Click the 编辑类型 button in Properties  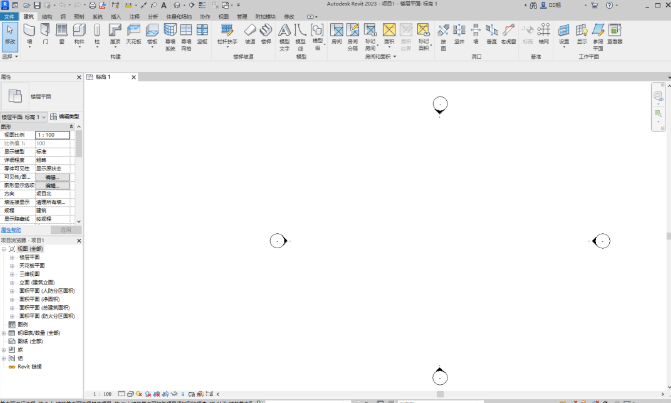click(x=65, y=117)
